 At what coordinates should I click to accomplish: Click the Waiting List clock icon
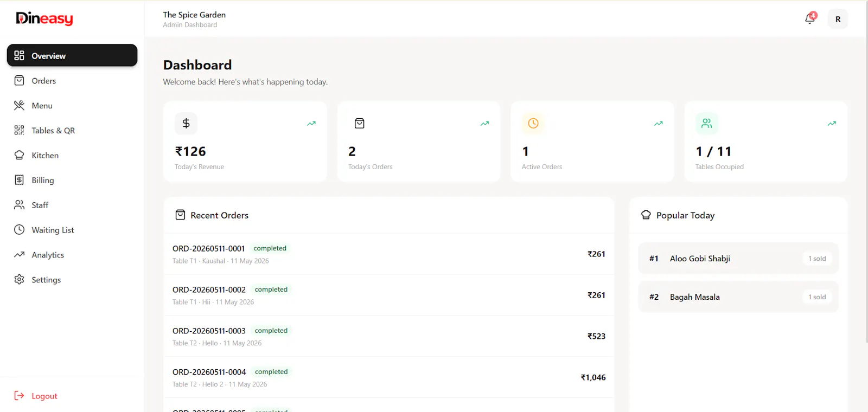tap(19, 229)
